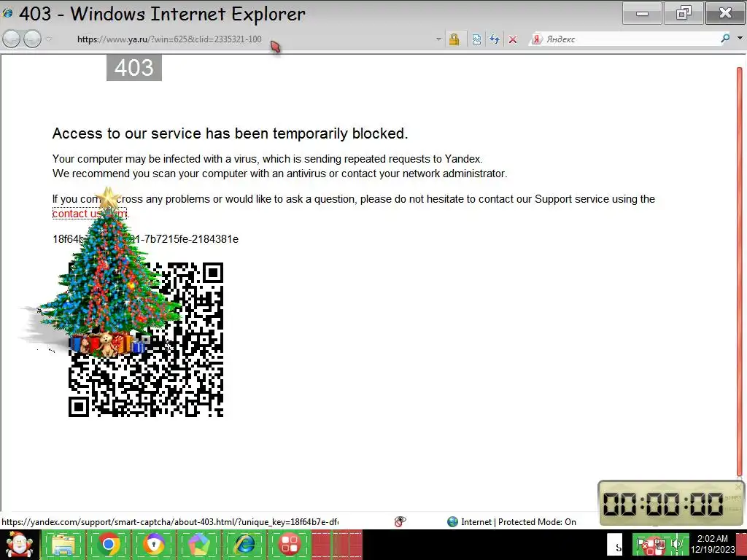Screen dimensions: 747x560
Task: Open search provider options dropdown arrow
Action: 740,38
